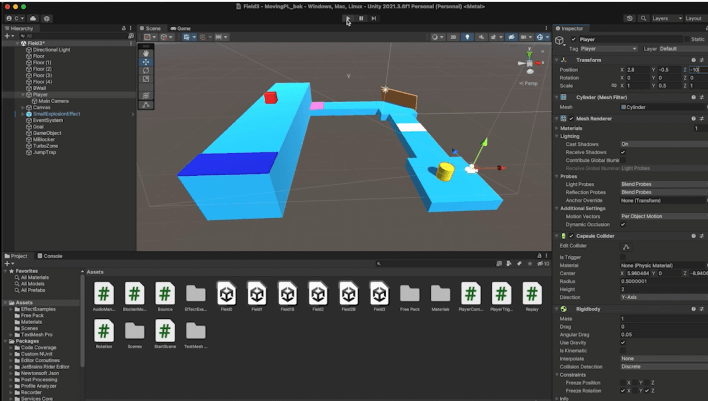Toggle 2D view mode in Scene
Image resolution: width=708 pixels, height=401 pixels.
click(453, 38)
